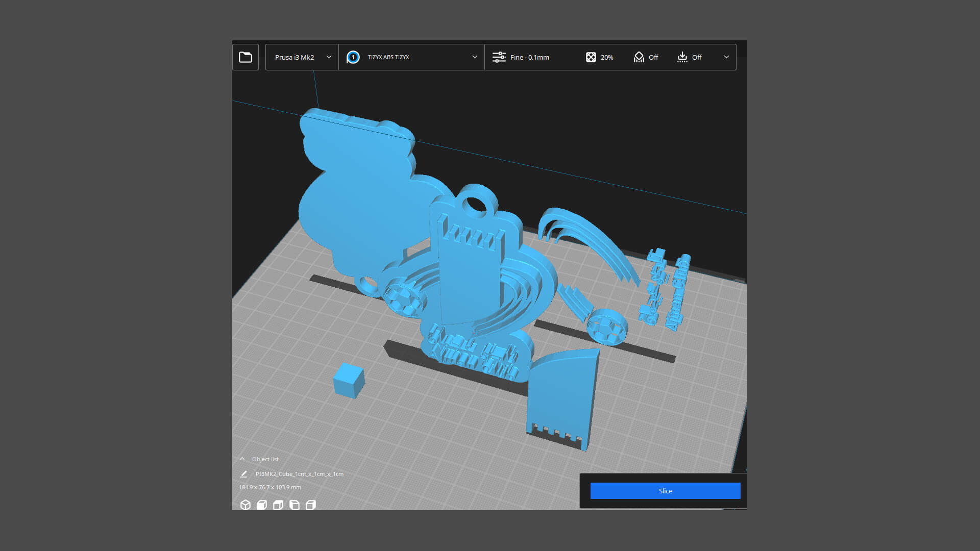The image size is (980, 551).
Task: Select the top view cube icon
Action: point(278,505)
